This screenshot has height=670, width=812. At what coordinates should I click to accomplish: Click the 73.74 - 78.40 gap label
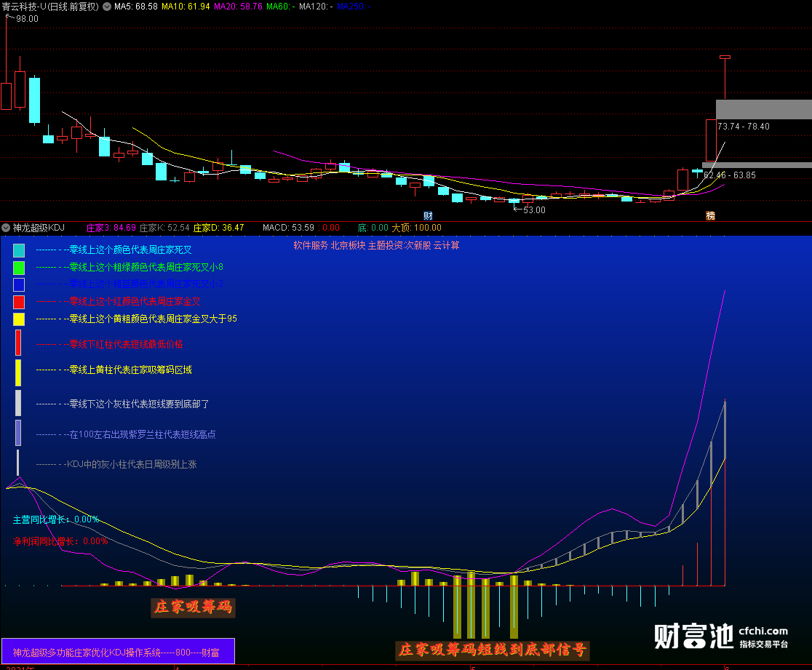point(744,127)
